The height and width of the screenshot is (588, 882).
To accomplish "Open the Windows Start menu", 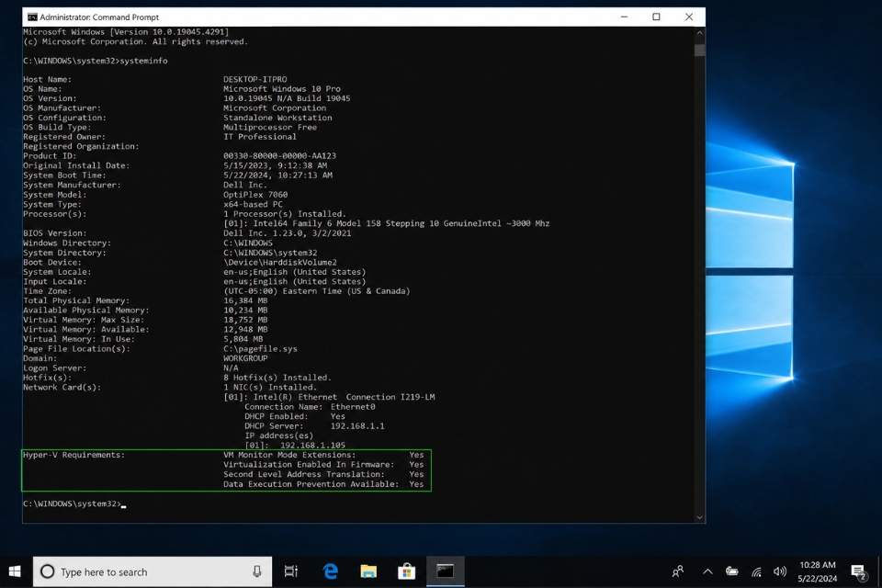I will tap(16, 571).
